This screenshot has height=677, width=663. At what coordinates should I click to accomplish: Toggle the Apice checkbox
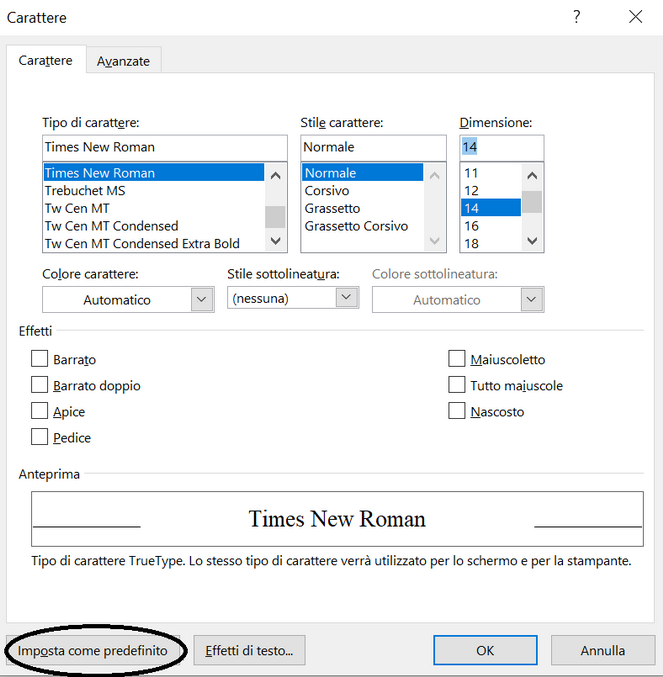[39, 411]
